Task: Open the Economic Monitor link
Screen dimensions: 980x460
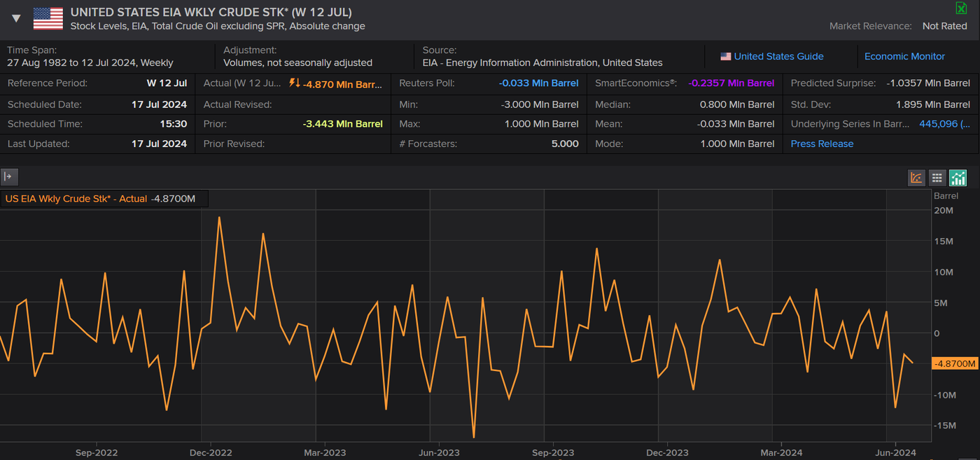Action: [904, 57]
